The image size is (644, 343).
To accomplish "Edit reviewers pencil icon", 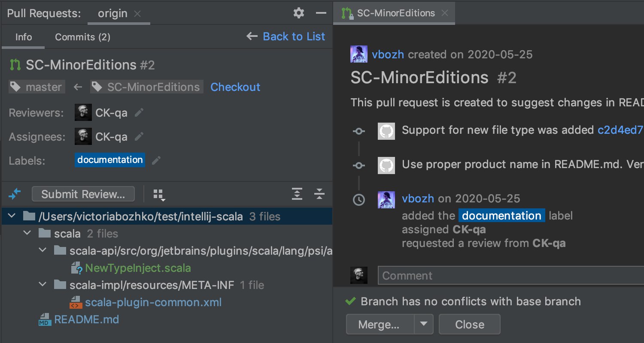I will pos(139,113).
